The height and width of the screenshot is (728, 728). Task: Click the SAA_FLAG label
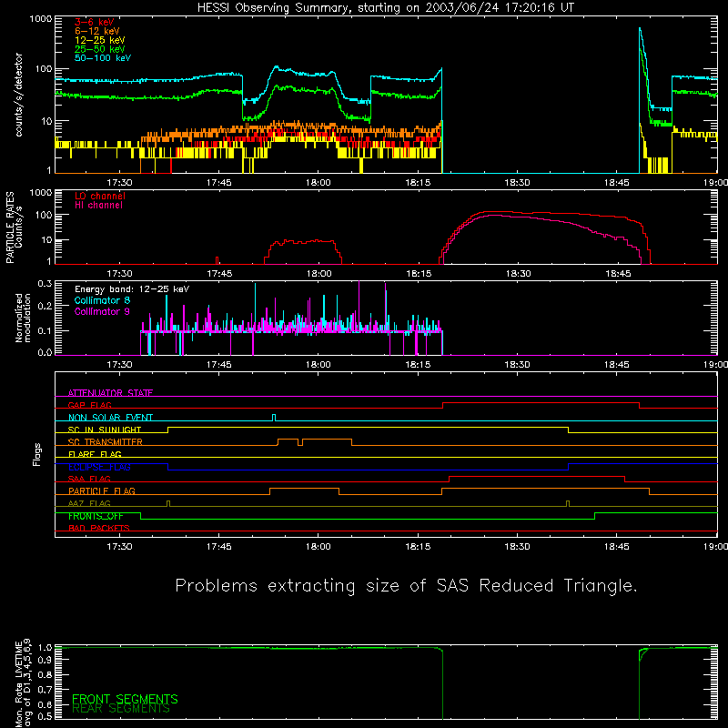click(89, 479)
